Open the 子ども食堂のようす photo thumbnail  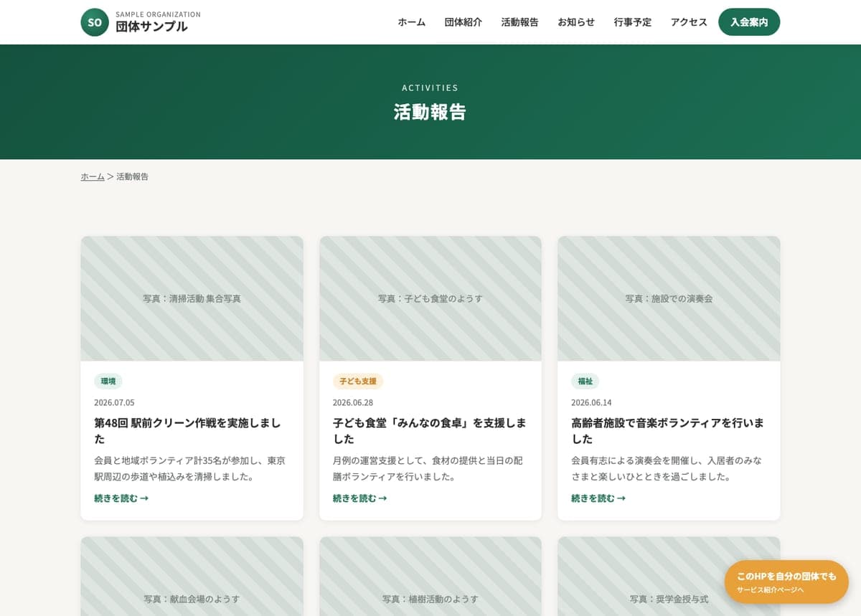tap(430, 298)
